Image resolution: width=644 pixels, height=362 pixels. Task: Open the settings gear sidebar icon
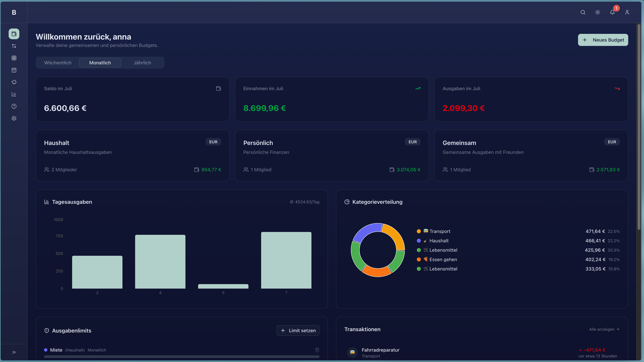[x=14, y=118]
